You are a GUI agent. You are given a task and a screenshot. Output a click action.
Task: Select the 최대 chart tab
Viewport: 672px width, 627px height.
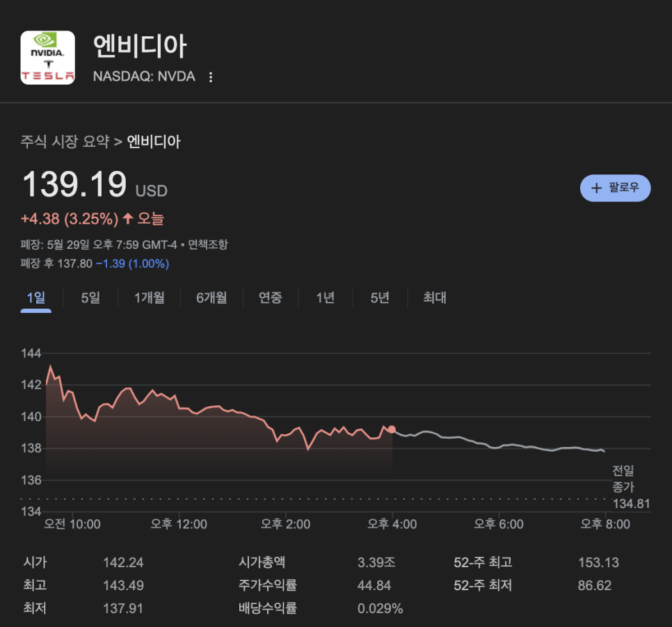[x=435, y=298]
